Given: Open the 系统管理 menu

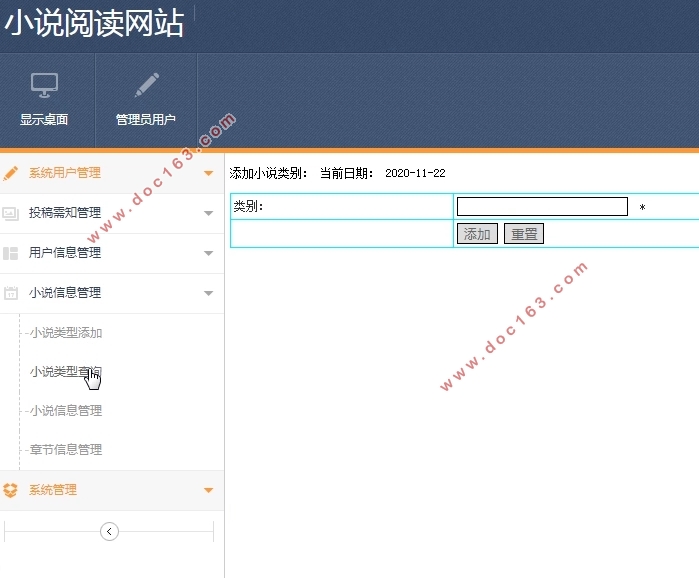Looking at the screenshot, I should pos(112,490).
